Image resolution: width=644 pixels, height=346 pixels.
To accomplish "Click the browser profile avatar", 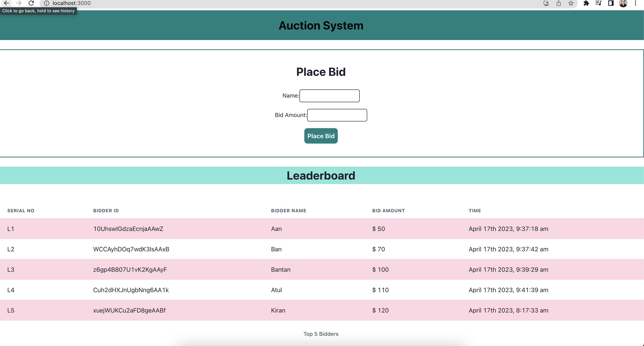I will pos(623,3).
